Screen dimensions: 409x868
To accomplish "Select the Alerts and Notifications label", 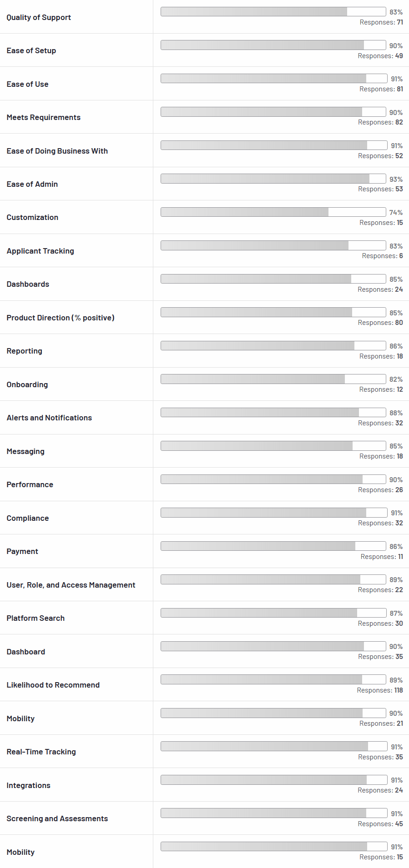I will tap(49, 418).
